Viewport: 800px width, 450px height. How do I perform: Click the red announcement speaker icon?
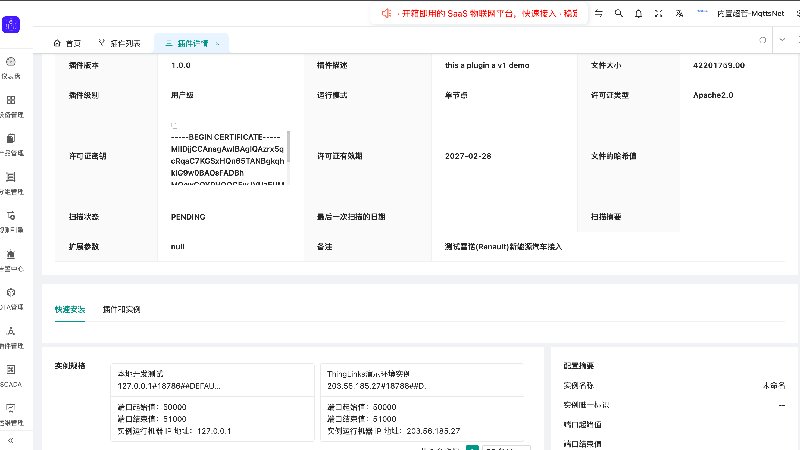pyautogui.click(x=386, y=13)
